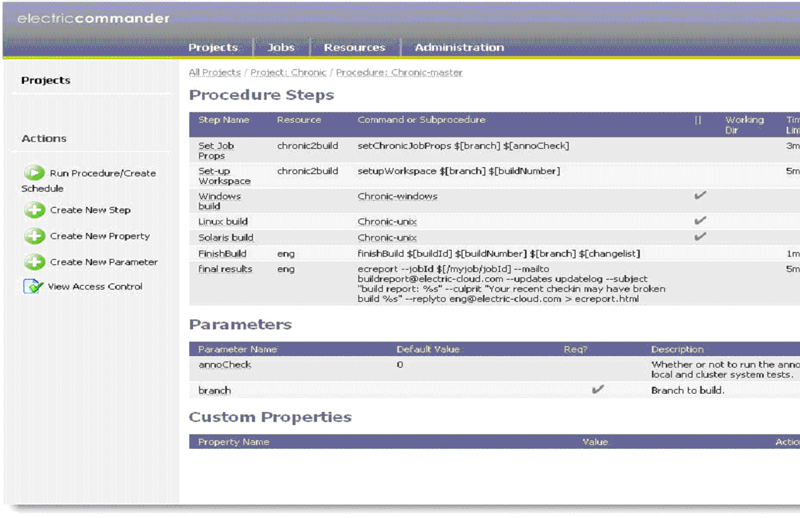Follow the All Projects breadcrumb link

coord(214,72)
